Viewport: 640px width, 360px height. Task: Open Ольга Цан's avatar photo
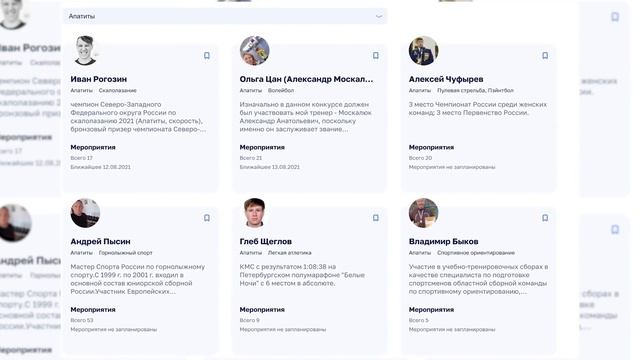point(254,51)
